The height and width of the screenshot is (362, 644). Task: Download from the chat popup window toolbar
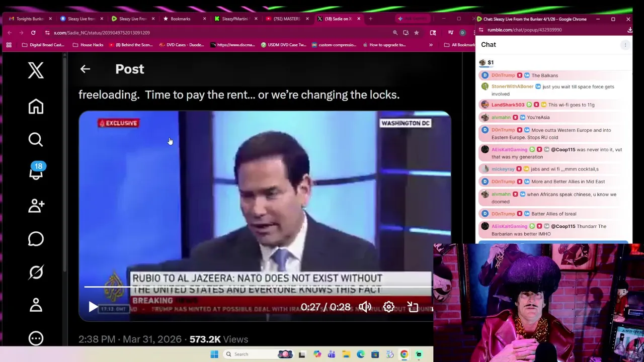629,30
